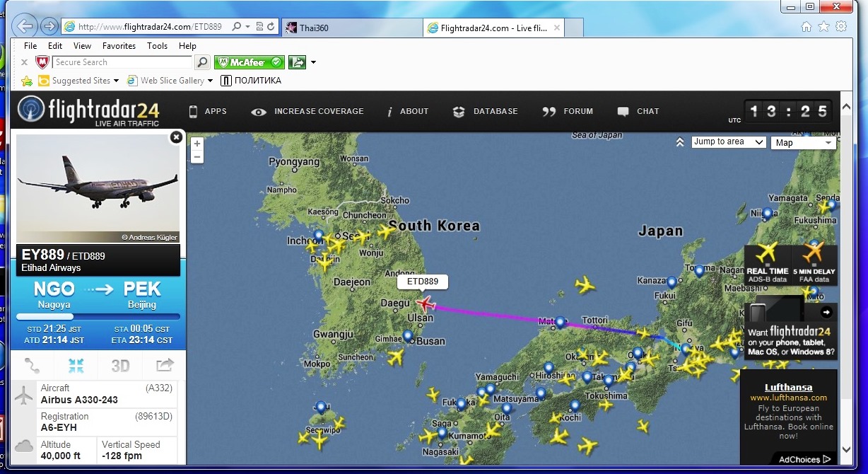
Task: Click the yellow plane northeast of Wonju
Action: (x=387, y=231)
